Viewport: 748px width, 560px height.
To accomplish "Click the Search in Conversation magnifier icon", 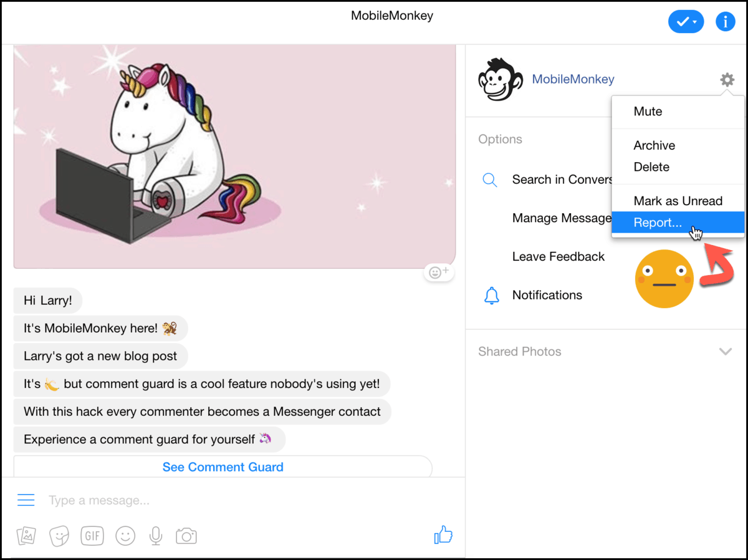I will pos(490,180).
